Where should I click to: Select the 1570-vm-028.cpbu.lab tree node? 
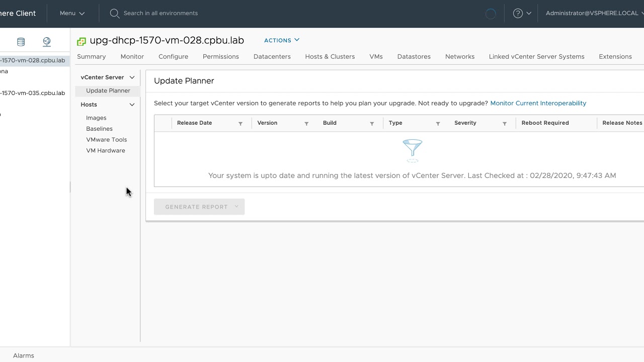(33, 60)
